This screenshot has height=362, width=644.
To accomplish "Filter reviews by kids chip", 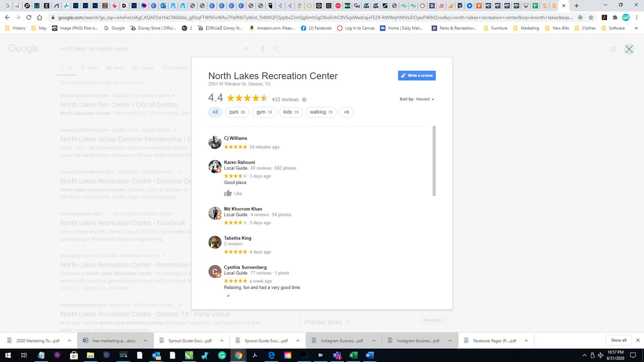I will click(x=291, y=112).
